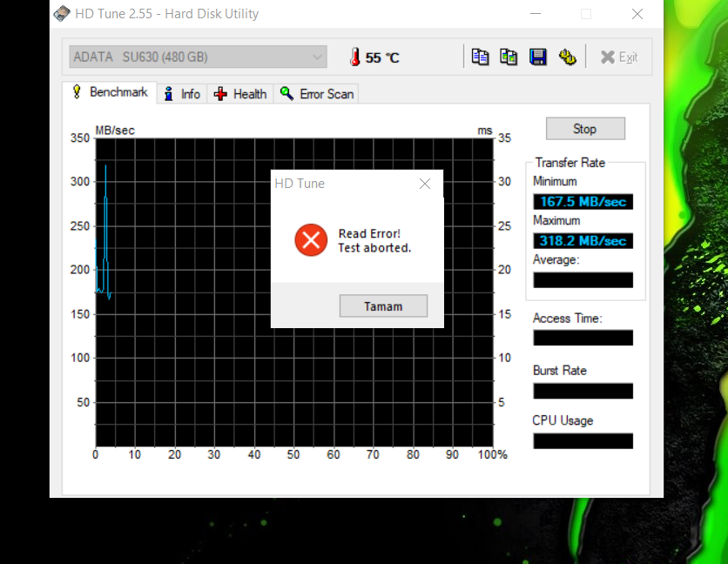Click the HD Tune title bar app icon
Image resolution: width=728 pixels, height=564 pixels.
point(62,13)
